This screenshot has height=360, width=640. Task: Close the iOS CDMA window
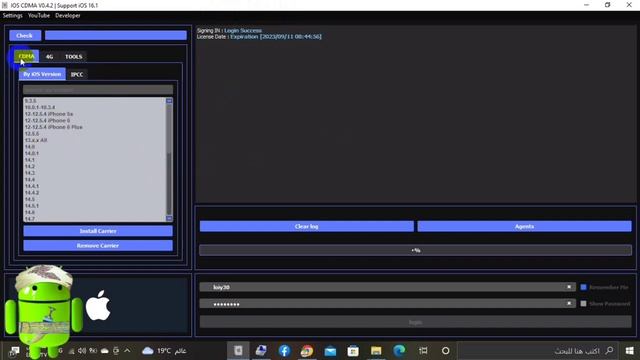pyautogui.click(x=629, y=5)
